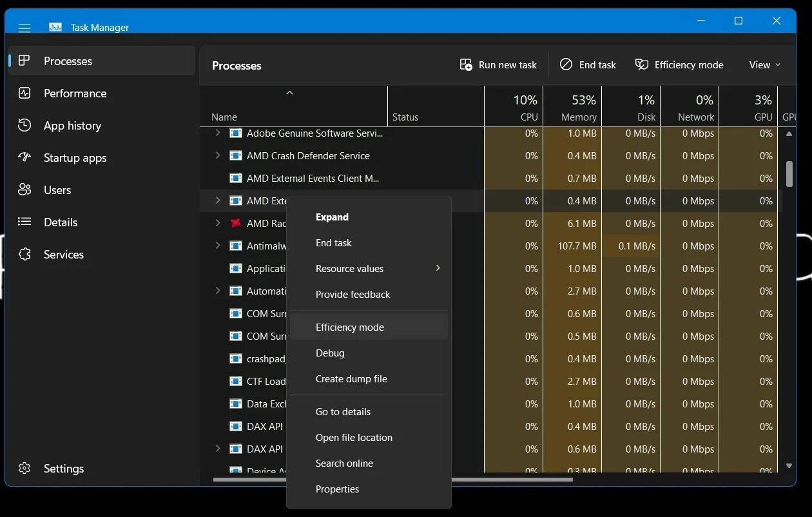Image resolution: width=812 pixels, height=517 pixels.
Task: Choose End task in the context menu
Action: [x=369, y=243]
